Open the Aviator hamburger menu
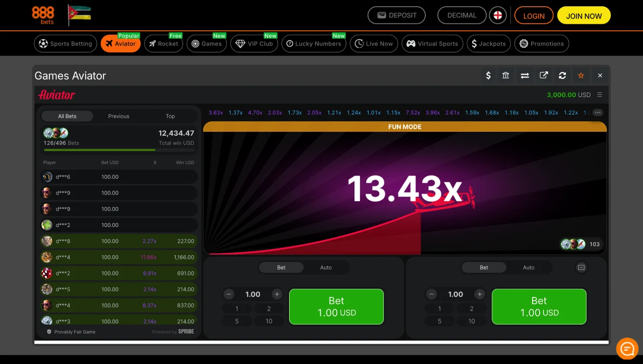The width and height of the screenshot is (643, 364). click(600, 95)
